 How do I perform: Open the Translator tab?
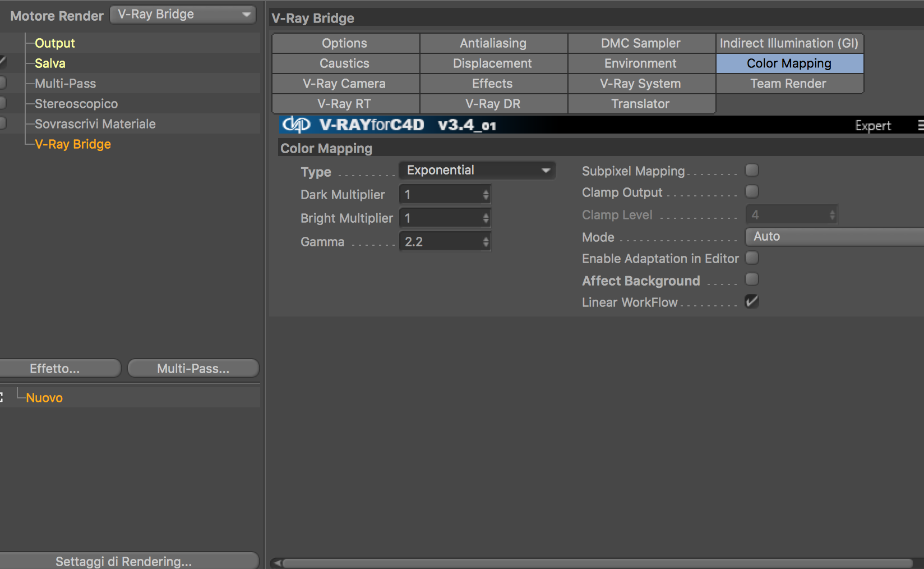[x=641, y=104]
